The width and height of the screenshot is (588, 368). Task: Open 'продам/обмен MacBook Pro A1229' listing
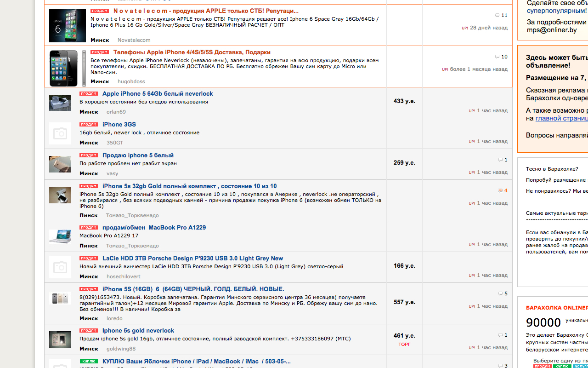[154, 227]
